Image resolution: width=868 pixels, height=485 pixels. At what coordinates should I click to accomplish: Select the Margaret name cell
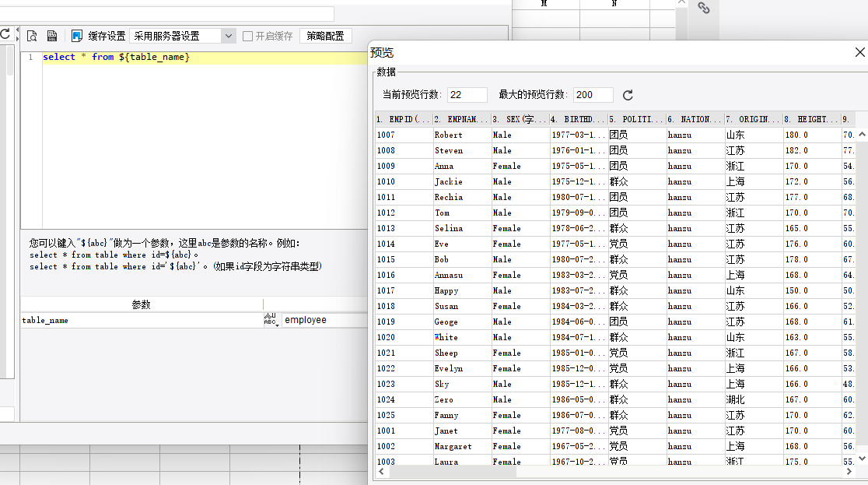coord(462,446)
